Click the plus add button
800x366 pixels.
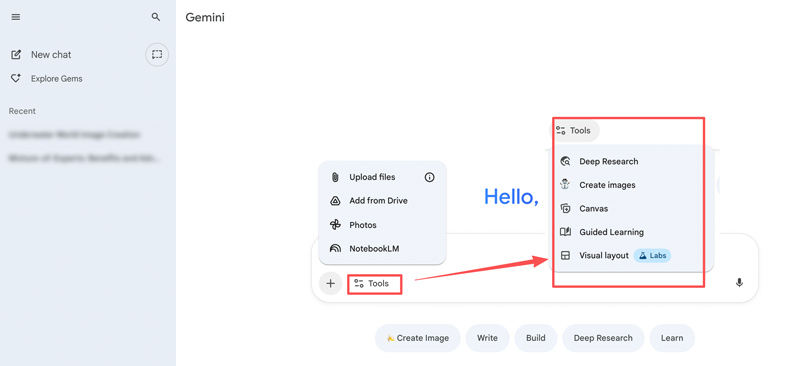click(330, 283)
